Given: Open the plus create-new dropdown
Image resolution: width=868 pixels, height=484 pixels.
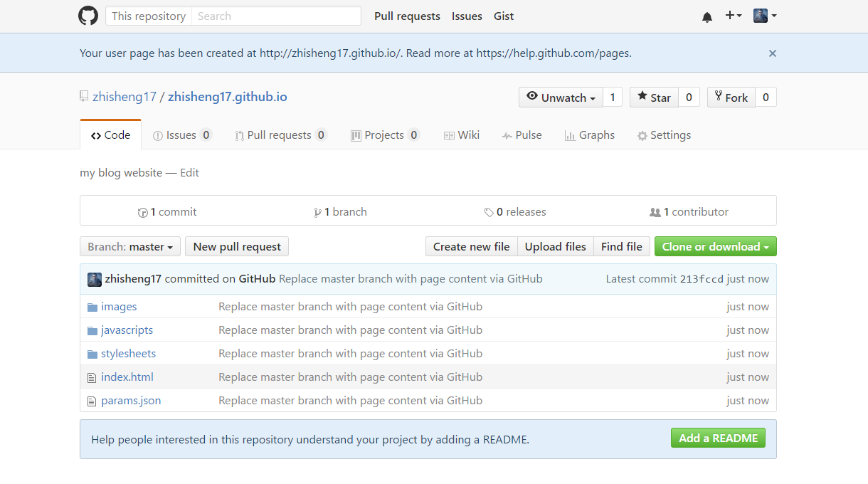Looking at the screenshot, I should click(733, 16).
